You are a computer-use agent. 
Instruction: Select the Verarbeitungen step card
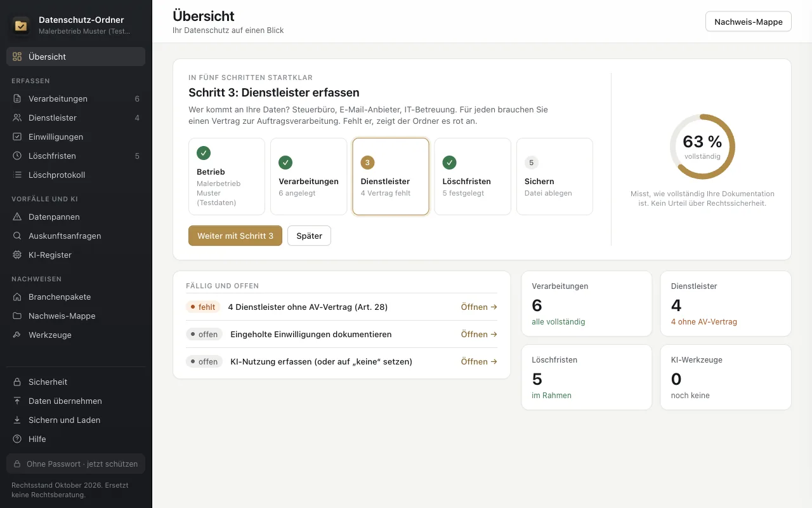tap(309, 177)
